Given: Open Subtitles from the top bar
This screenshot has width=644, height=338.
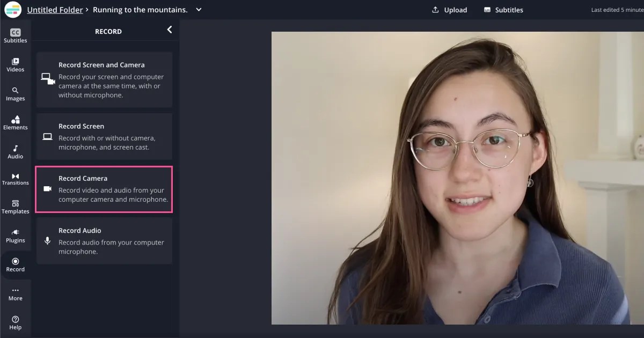Looking at the screenshot, I should 503,10.
